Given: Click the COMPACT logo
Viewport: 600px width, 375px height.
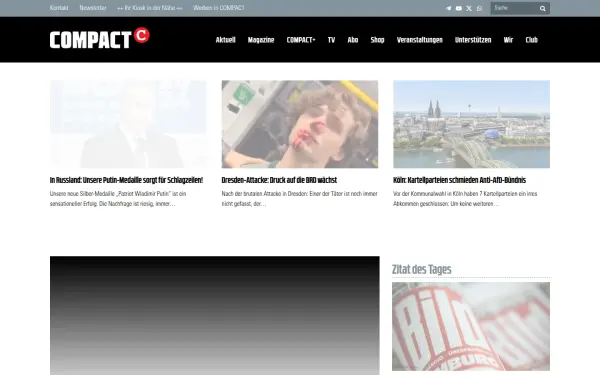Looking at the screenshot, I should (99, 38).
